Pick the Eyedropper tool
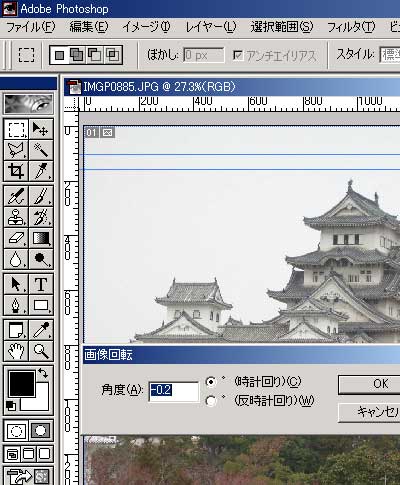 coord(41,330)
